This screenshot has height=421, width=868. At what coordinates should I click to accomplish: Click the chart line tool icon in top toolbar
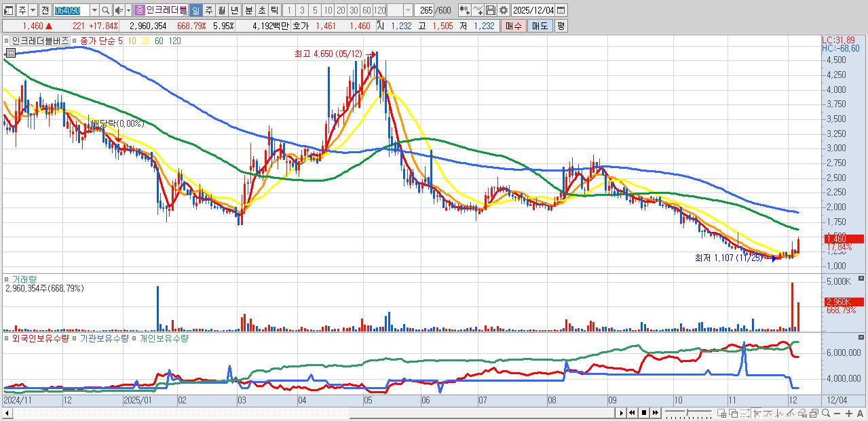coord(478,10)
